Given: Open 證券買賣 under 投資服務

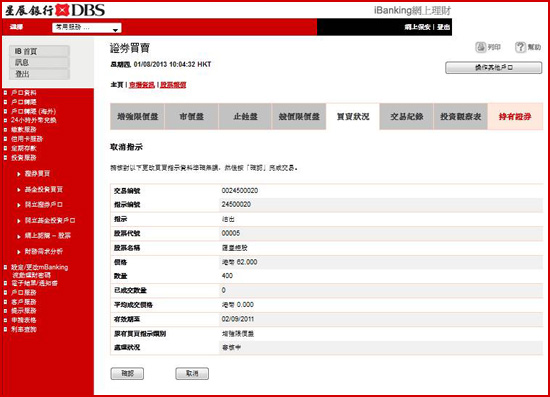Looking at the screenshot, I should click(x=37, y=174).
